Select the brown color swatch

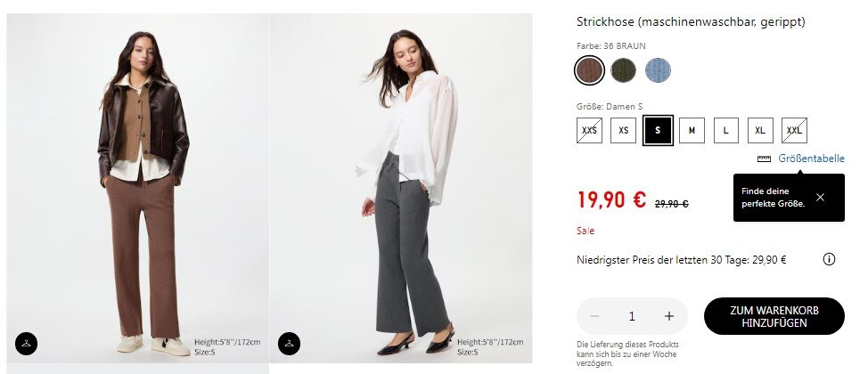tap(590, 69)
